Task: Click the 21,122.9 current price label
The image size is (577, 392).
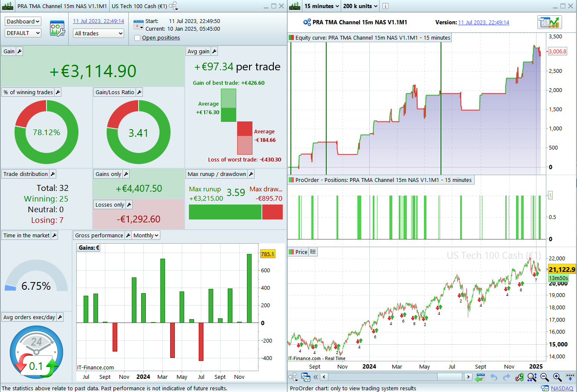Action: 562,269
